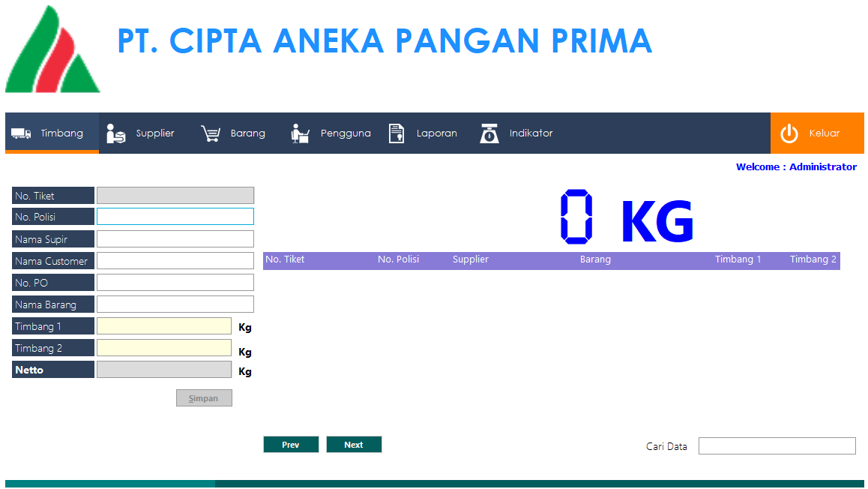Click the Barang column header
The width and height of the screenshot is (868, 489).
[x=595, y=259]
